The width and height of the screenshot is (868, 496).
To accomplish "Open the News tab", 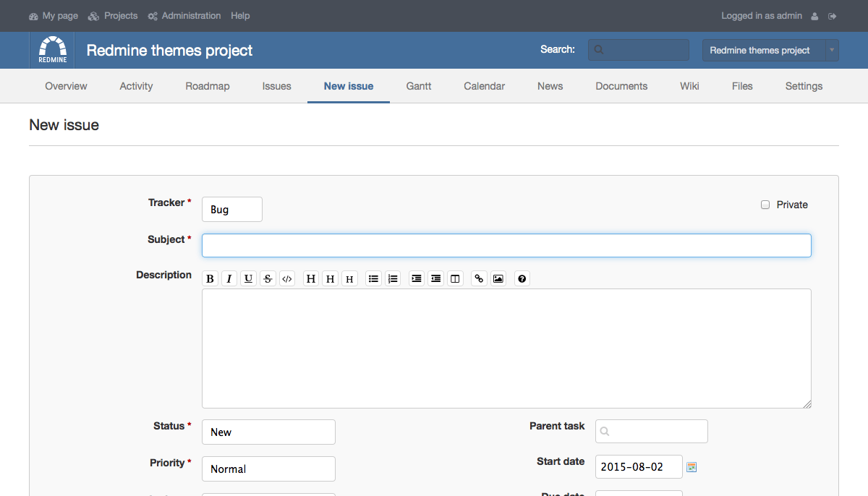I will tap(550, 86).
